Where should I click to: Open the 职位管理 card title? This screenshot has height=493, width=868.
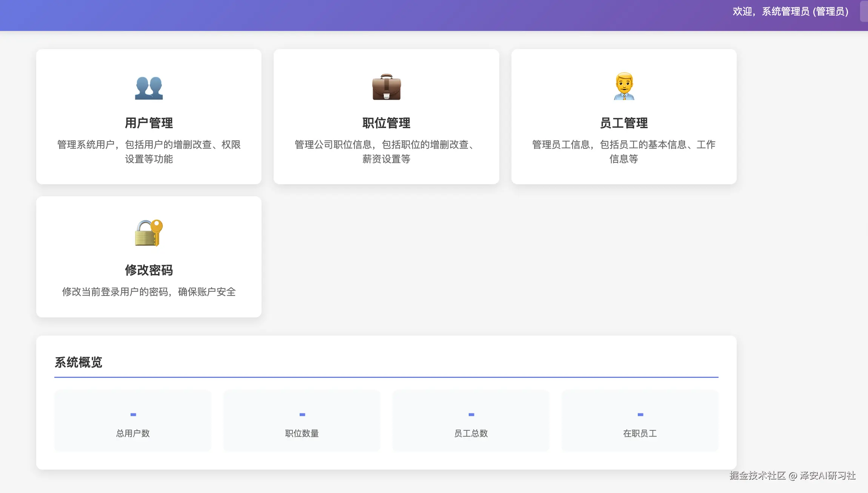click(x=386, y=123)
